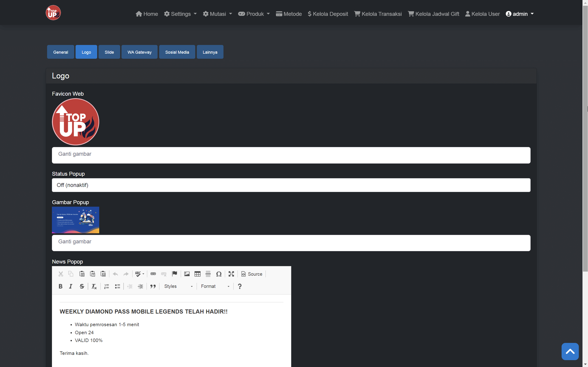Screen dimensions: 588x367
Task: Switch to the WA Gateway tab
Action: click(139, 52)
